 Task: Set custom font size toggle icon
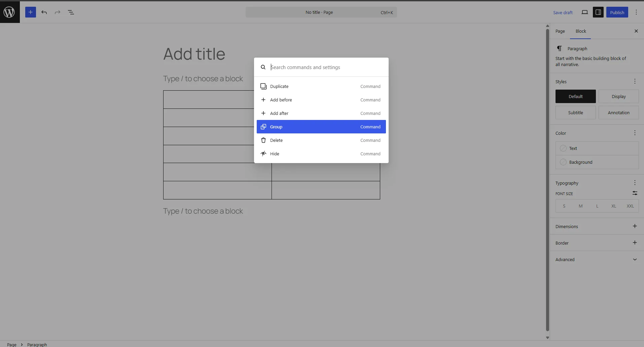(x=635, y=193)
